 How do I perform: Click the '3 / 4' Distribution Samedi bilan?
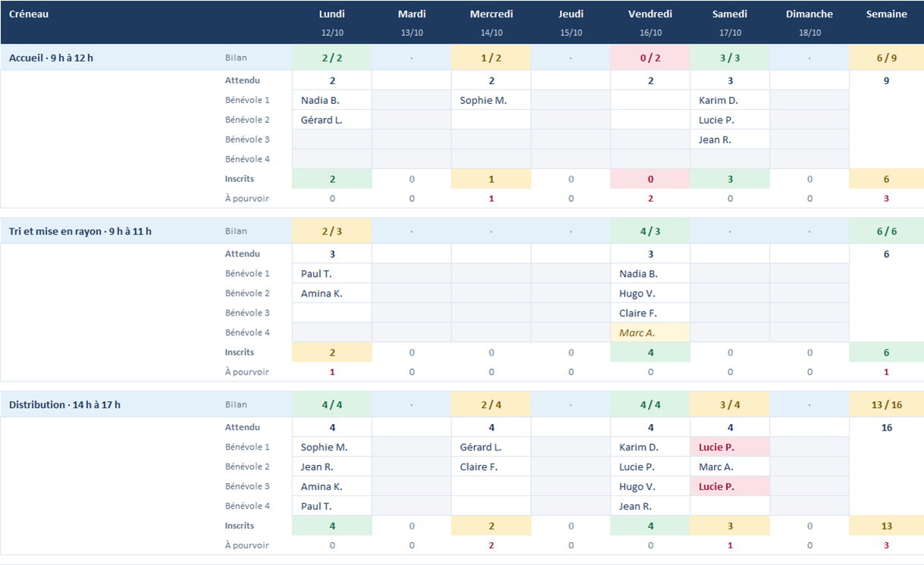(730, 405)
